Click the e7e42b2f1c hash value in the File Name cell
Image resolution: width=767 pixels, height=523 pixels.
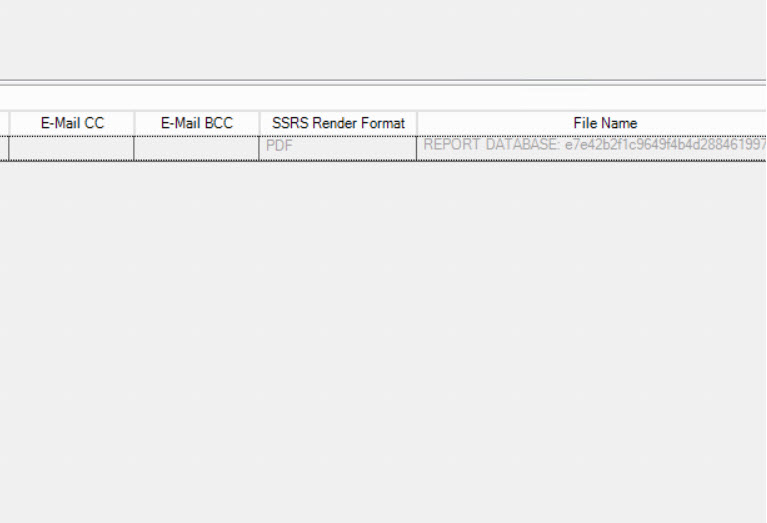point(665,145)
